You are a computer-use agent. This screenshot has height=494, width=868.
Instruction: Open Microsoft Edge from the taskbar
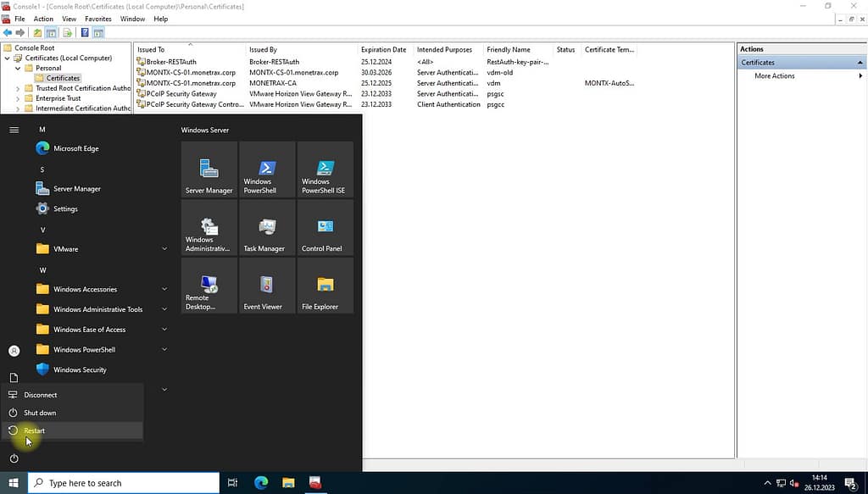pyautogui.click(x=261, y=483)
